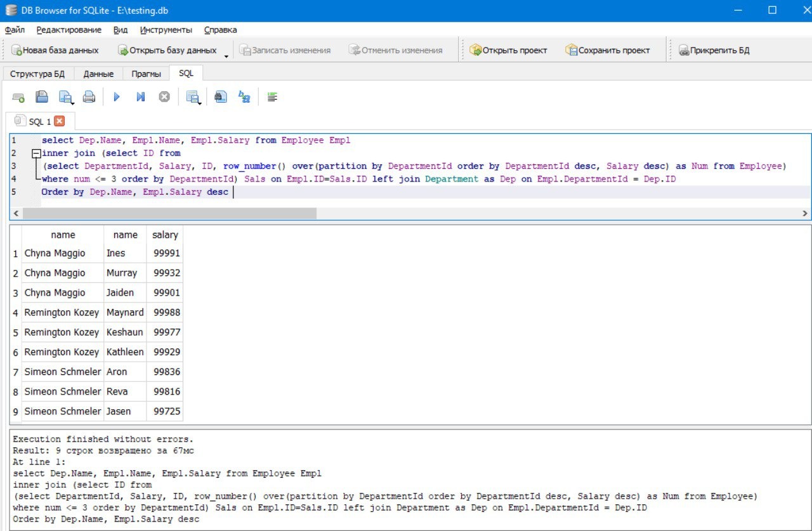The height and width of the screenshot is (531, 812).
Task: Print the SQL editor contents
Action: (x=89, y=97)
